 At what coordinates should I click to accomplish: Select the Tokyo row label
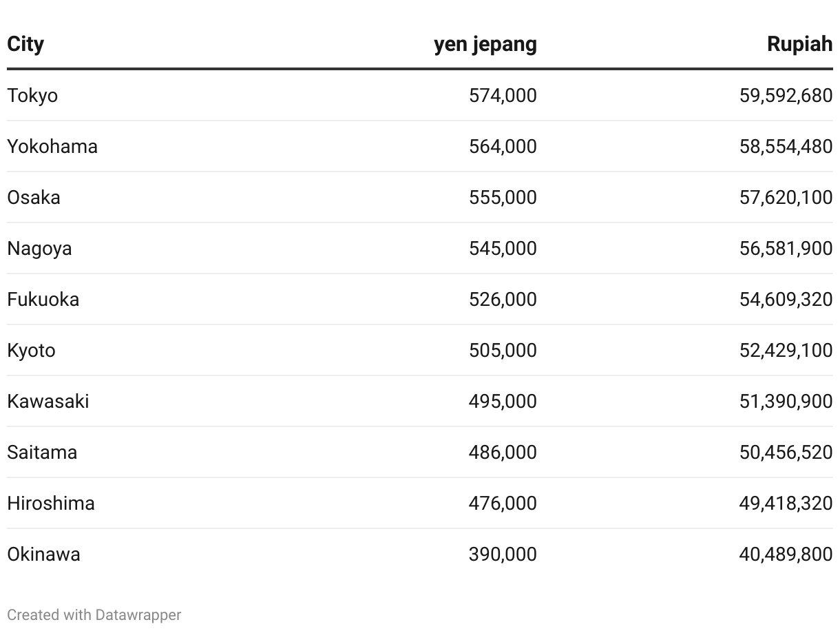32,95
